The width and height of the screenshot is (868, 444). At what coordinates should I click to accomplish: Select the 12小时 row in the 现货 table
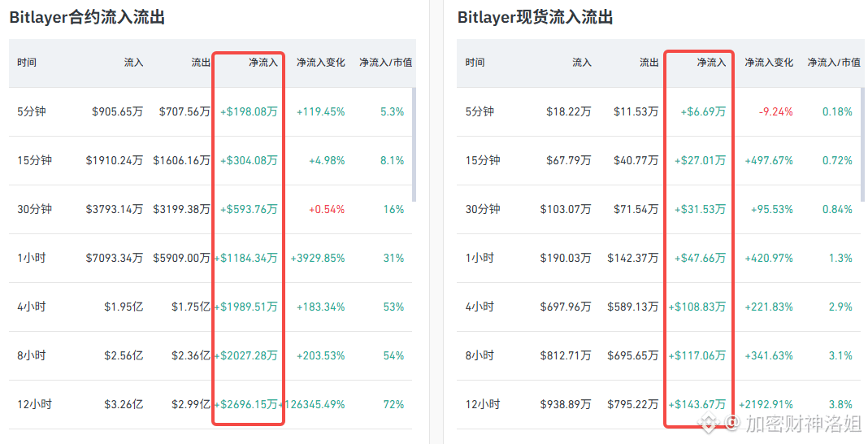tap(659, 404)
